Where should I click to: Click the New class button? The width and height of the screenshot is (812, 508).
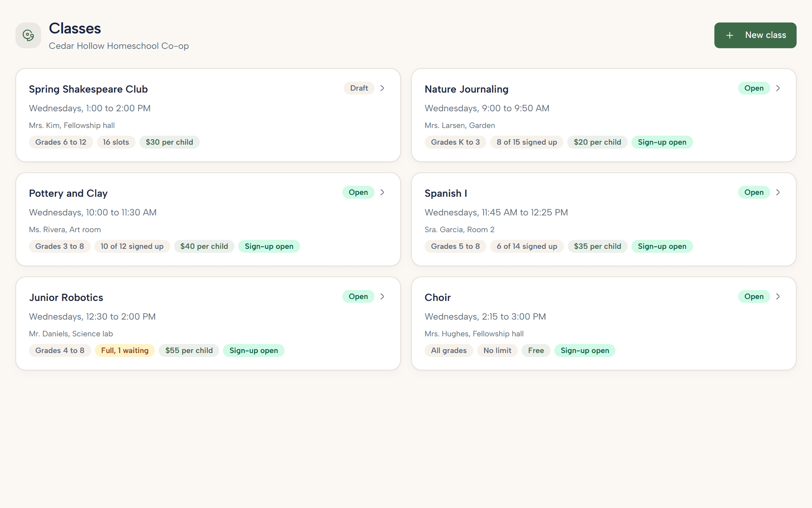click(755, 35)
